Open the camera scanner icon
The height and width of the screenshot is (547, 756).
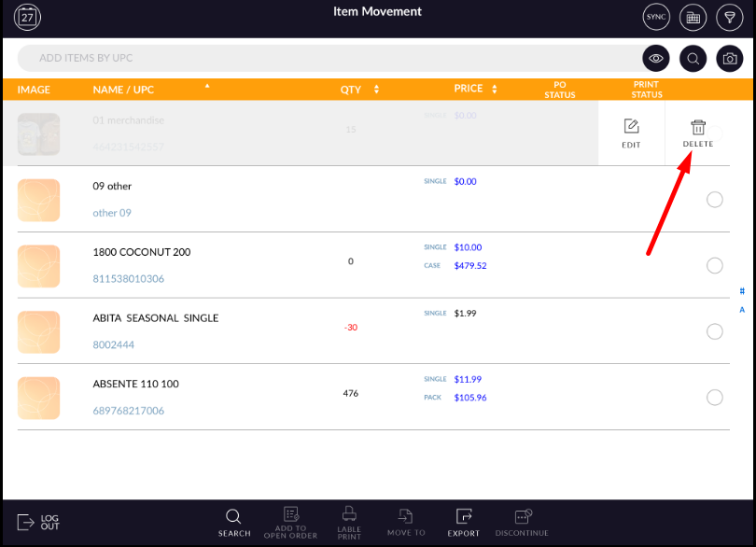(x=729, y=59)
